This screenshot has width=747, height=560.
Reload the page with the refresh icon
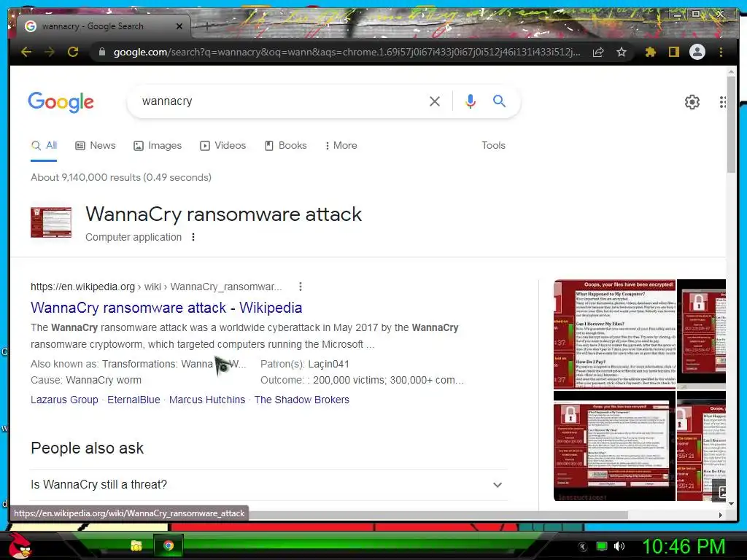click(x=73, y=52)
